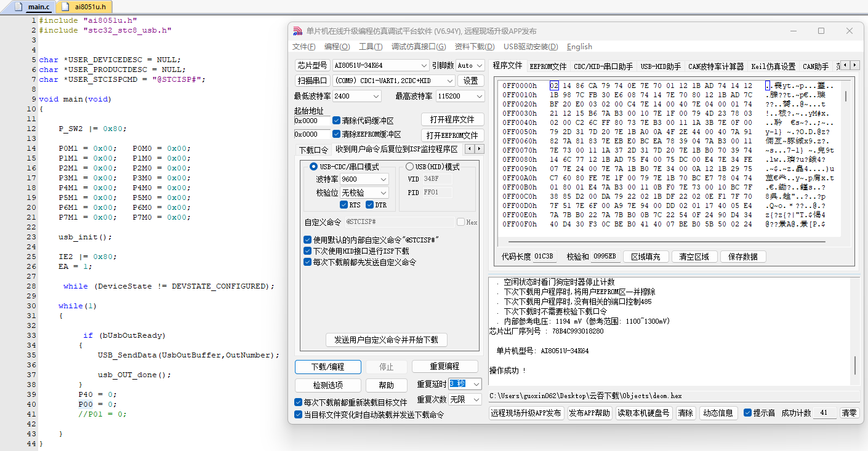The width and height of the screenshot is (868, 451).
Task: Click the 清零 success counter button
Action: [849, 413]
